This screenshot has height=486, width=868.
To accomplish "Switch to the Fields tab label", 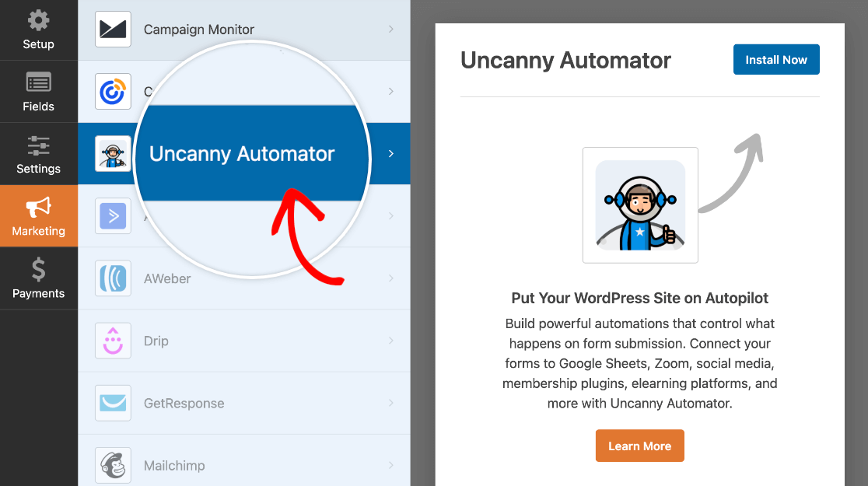I will point(38,107).
